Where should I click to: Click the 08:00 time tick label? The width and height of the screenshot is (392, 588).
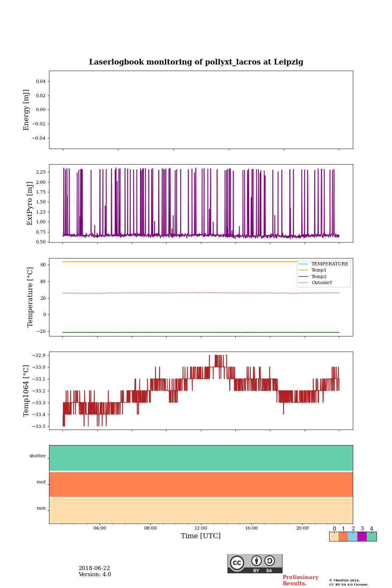pos(150,528)
